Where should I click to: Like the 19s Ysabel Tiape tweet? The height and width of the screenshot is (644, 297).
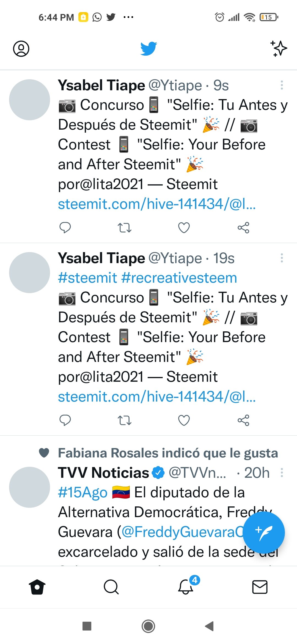point(184,420)
